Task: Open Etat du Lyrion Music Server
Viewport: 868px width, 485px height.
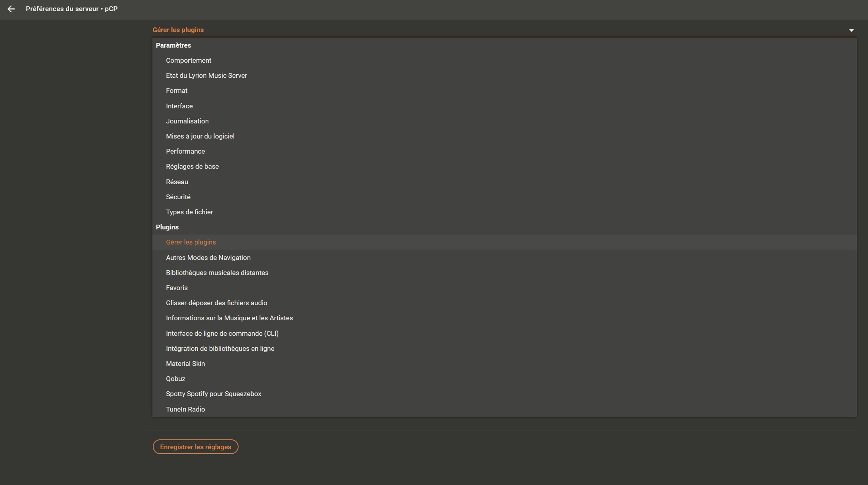Action: 206,75
